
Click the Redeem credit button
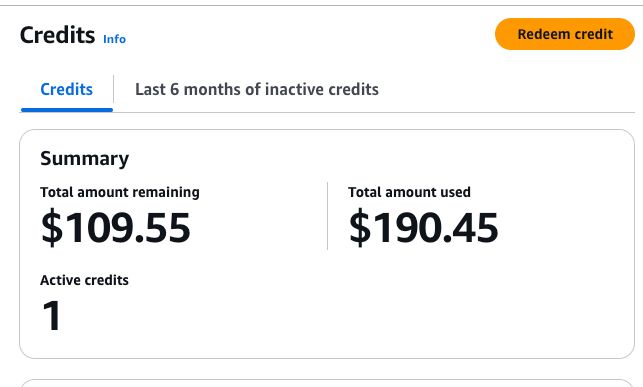tap(565, 34)
